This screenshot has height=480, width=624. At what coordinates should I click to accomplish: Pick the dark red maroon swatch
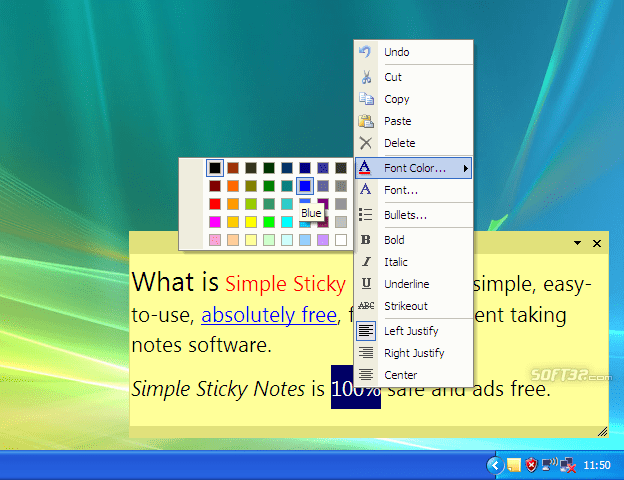pos(215,186)
